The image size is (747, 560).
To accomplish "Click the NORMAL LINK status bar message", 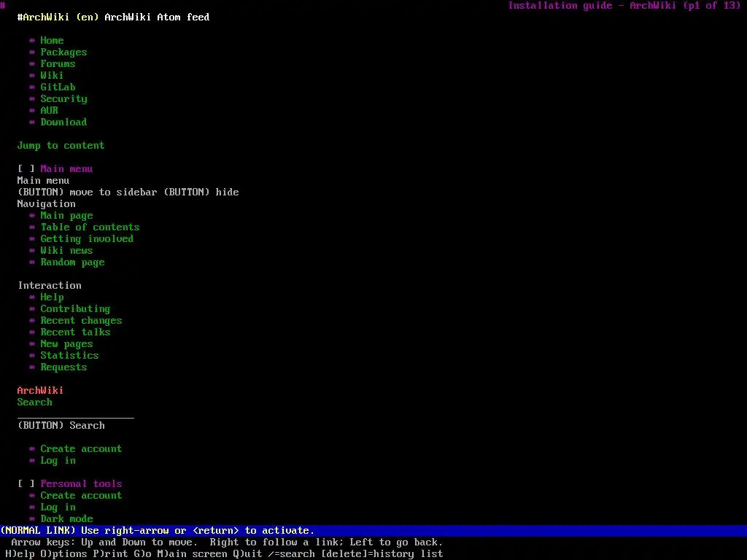I will (158, 531).
